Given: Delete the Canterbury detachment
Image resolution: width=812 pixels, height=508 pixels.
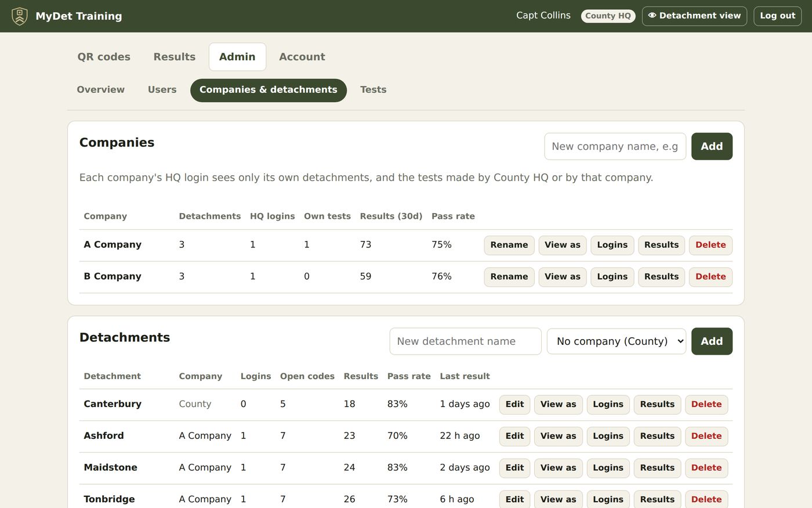Looking at the screenshot, I should tap(706, 405).
